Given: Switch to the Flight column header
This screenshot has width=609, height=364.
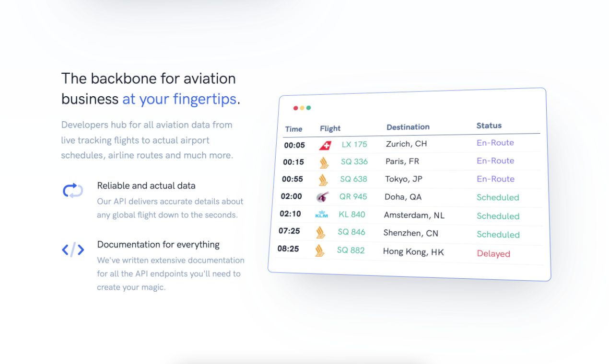Looking at the screenshot, I should (x=330, y=128).
